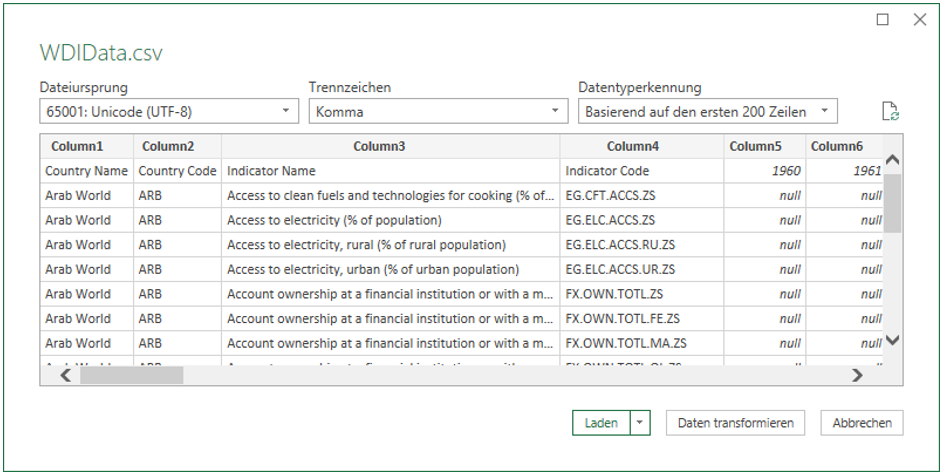Open the Trennzeichen delimiter dropdown
This screenshot has width=944, height=476.
(x=438, y=112)
